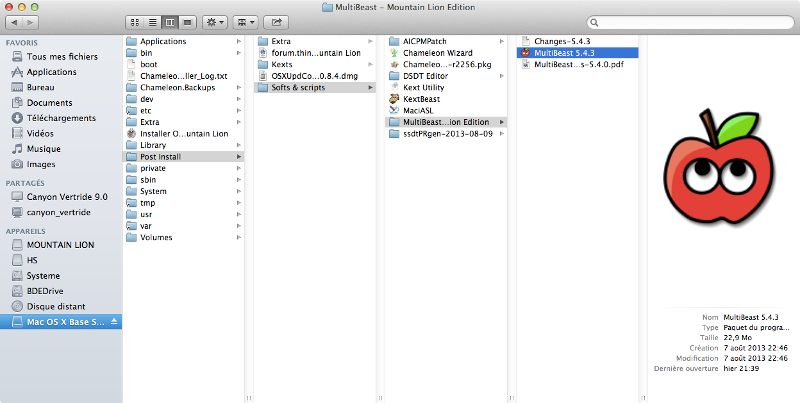Select the forum.thin...untain Lion file

tap(315, 53)
